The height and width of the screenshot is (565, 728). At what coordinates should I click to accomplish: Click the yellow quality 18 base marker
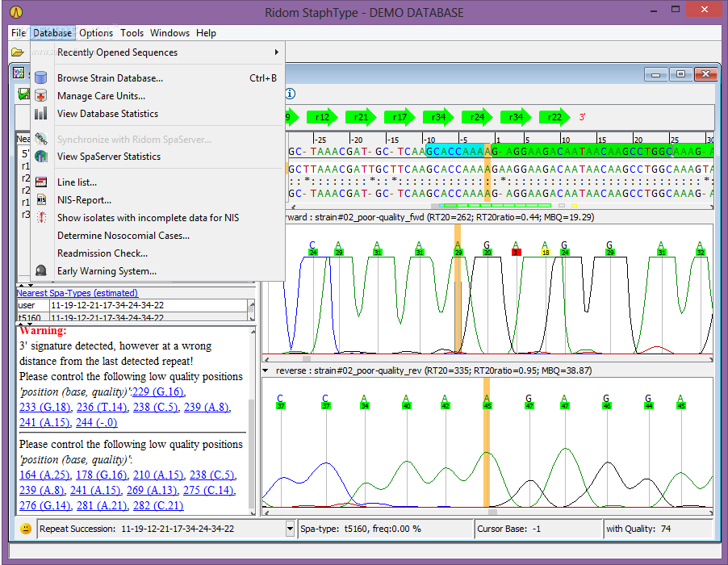tap(546, 253)
